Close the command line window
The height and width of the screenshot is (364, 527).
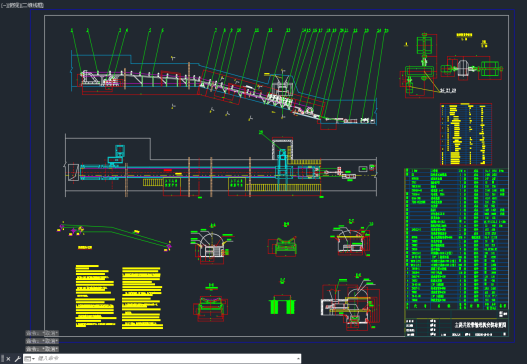click(8, 359)
